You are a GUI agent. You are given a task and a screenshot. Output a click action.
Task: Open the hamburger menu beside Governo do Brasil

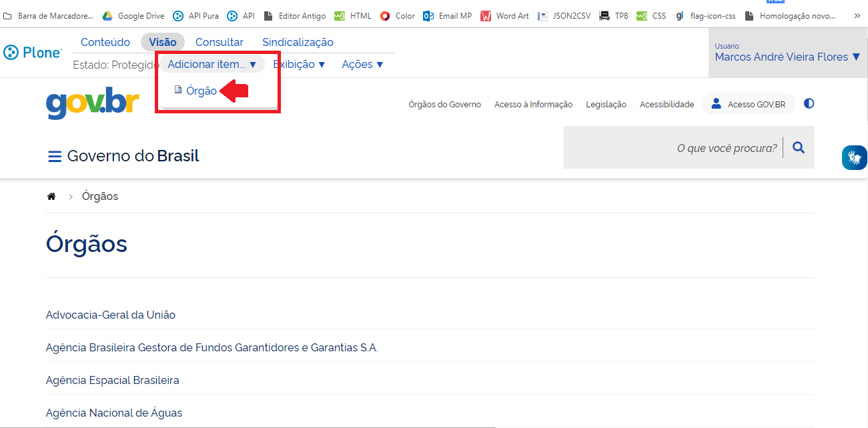coord(54,157)
